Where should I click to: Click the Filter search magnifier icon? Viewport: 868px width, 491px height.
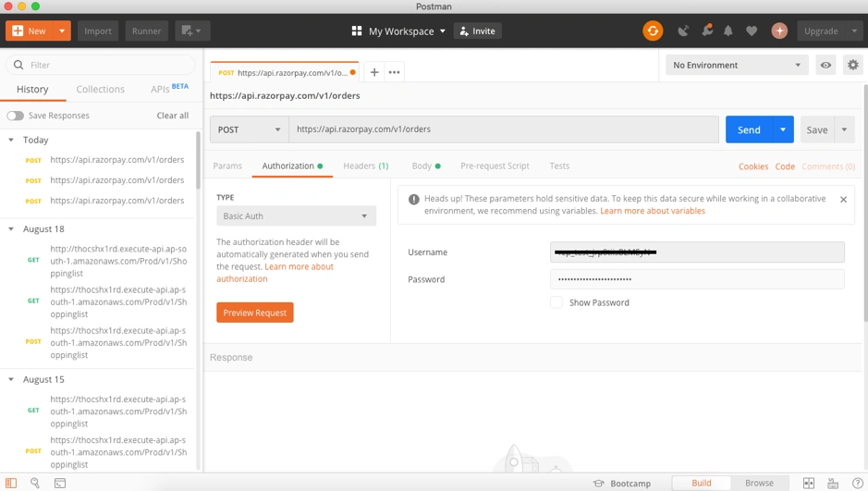click(18, 65)
